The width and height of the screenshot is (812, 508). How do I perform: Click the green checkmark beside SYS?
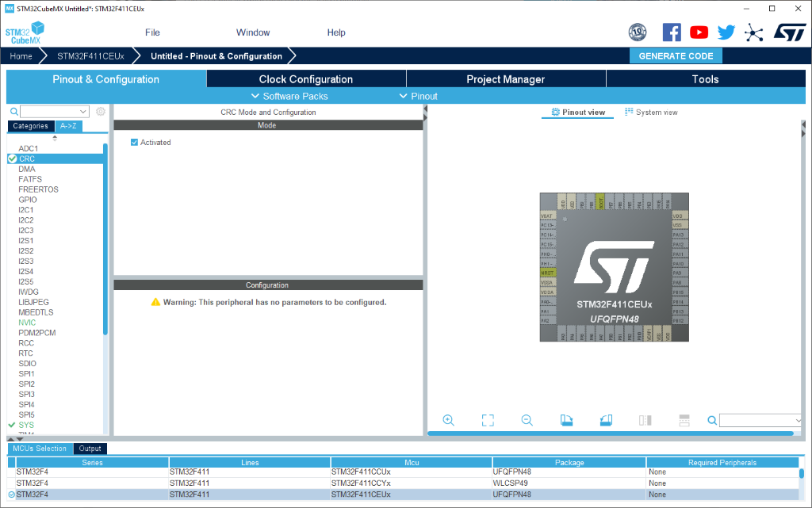click(x=12, y=425)
